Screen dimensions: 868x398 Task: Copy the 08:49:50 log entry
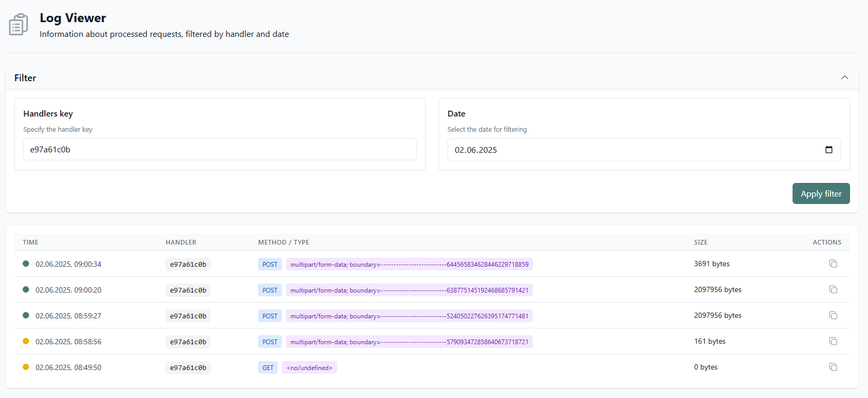click(x=833, y=367)
